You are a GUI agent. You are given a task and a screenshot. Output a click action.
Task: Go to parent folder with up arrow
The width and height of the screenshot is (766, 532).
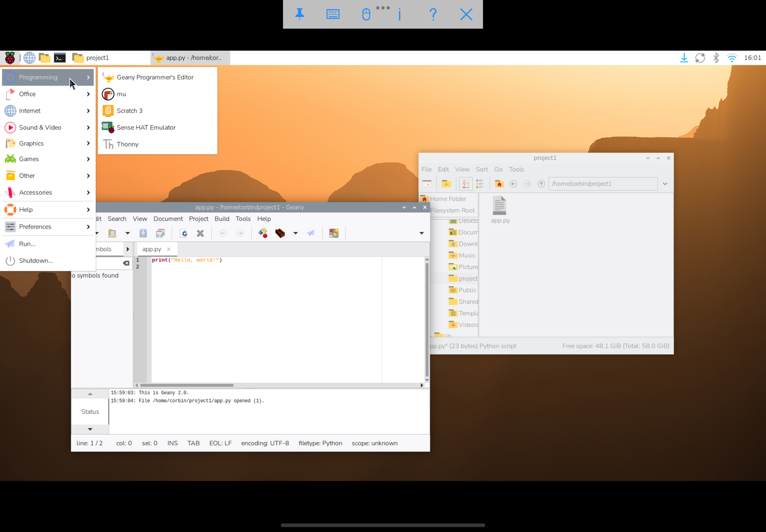click(x=541, y=184)
